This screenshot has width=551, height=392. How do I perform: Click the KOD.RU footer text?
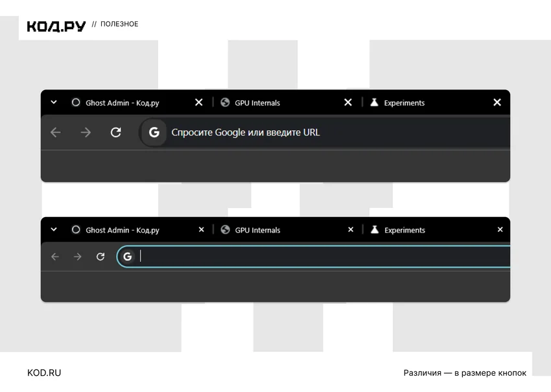(x=44, y=373)
